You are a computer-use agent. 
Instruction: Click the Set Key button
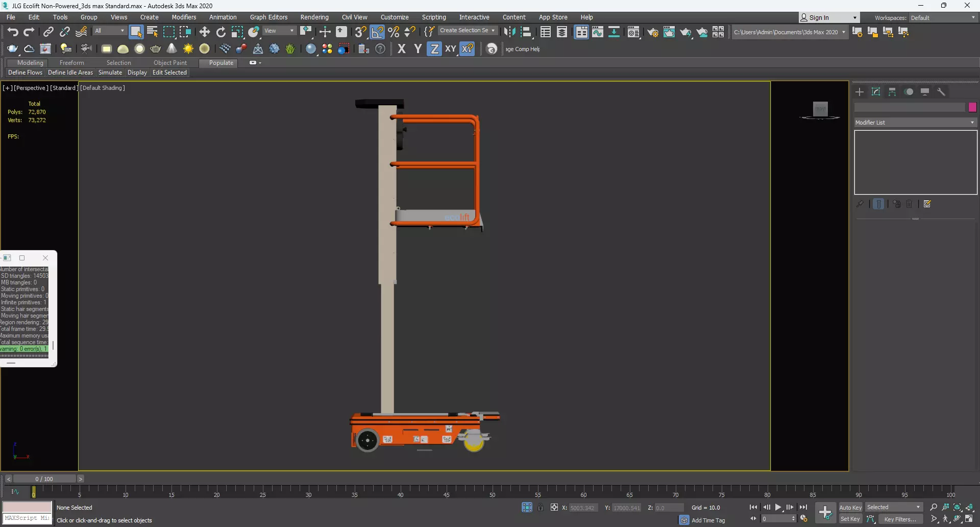click(850, 519)
